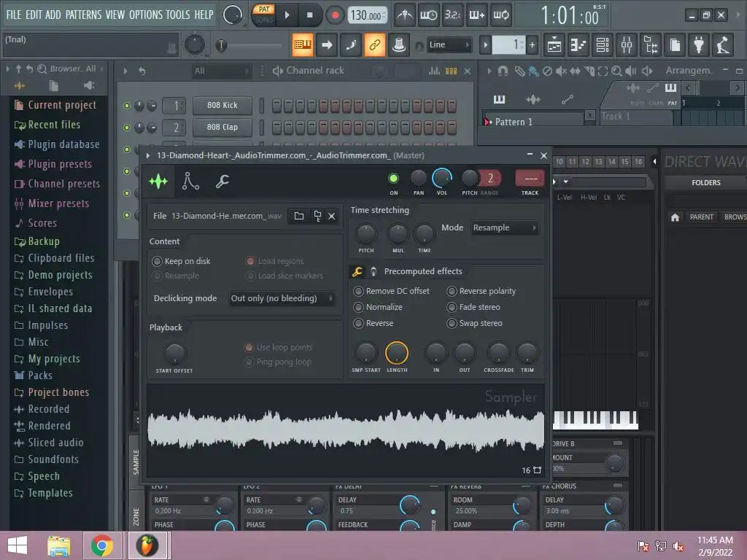Adjust the START OFFSET knob
The width and height of the screenshot is (747, 560).
[175, 354]
